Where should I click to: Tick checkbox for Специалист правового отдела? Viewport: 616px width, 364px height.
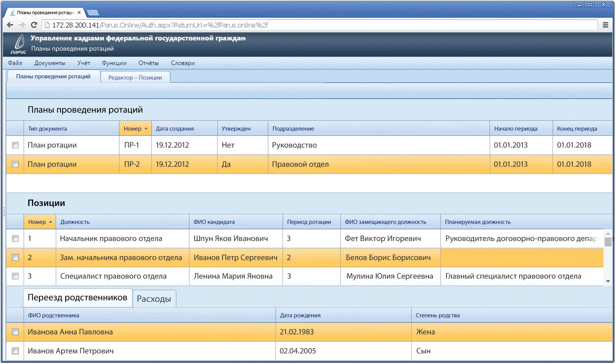point(15,276)
